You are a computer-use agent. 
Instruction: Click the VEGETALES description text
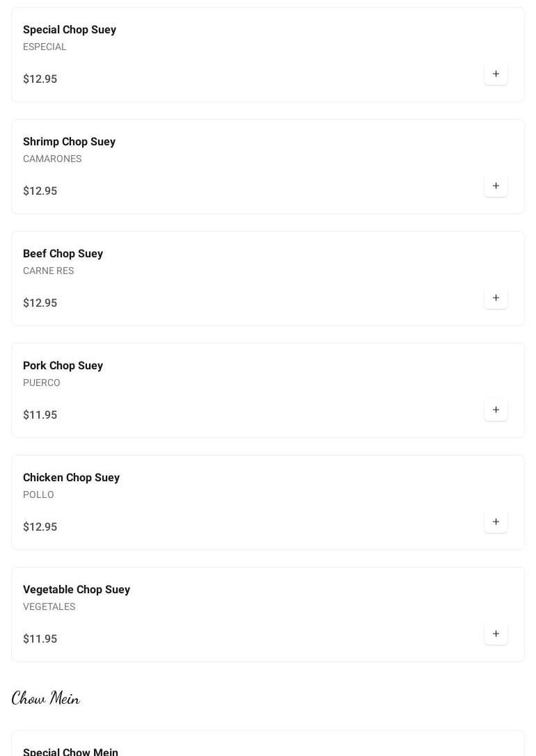pos(49,606)
